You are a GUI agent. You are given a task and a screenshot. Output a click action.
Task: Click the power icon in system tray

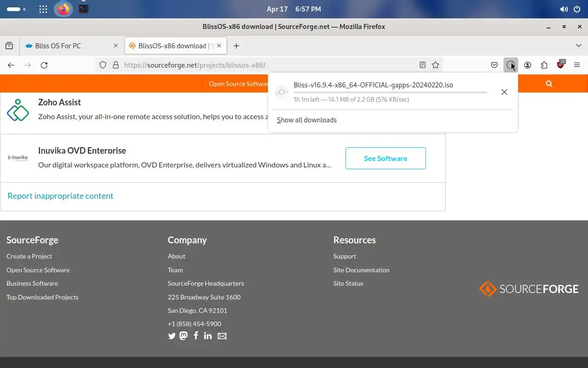[577, 9]
